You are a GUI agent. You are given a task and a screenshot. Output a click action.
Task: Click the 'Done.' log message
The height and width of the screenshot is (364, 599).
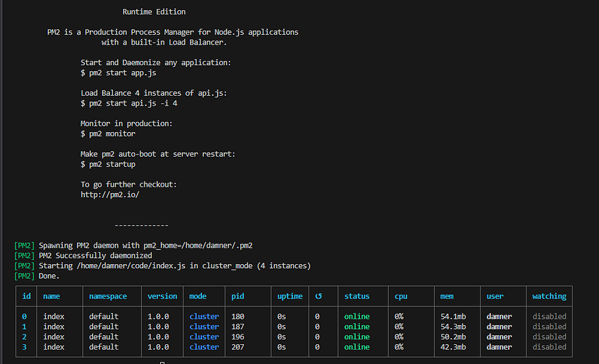point(49,276)
